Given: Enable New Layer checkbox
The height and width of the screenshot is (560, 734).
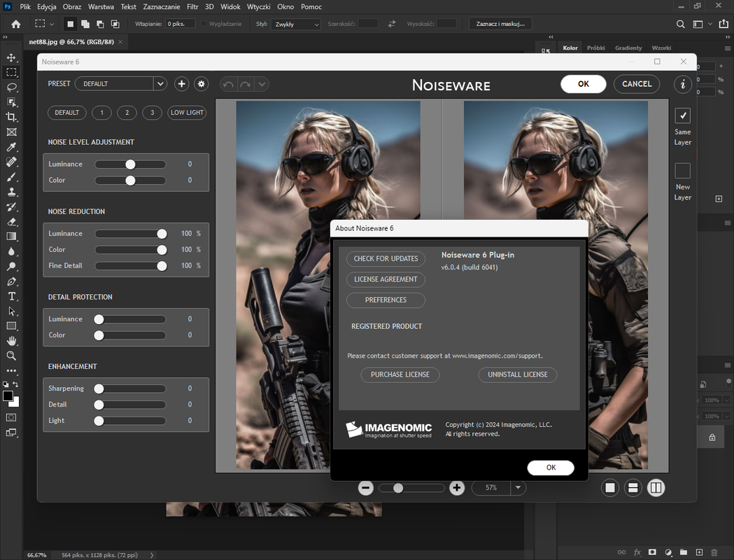Looking at the screenshot, I should click(682, 171).
